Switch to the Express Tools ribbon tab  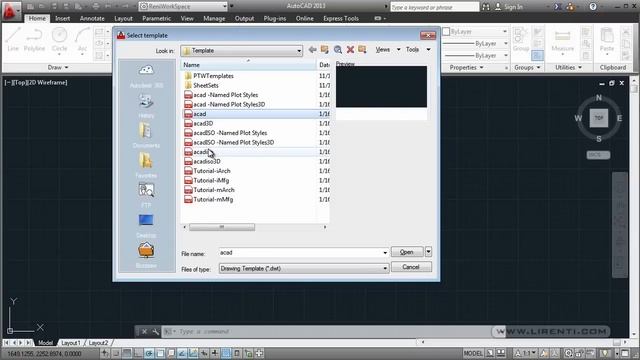(341, 18)
